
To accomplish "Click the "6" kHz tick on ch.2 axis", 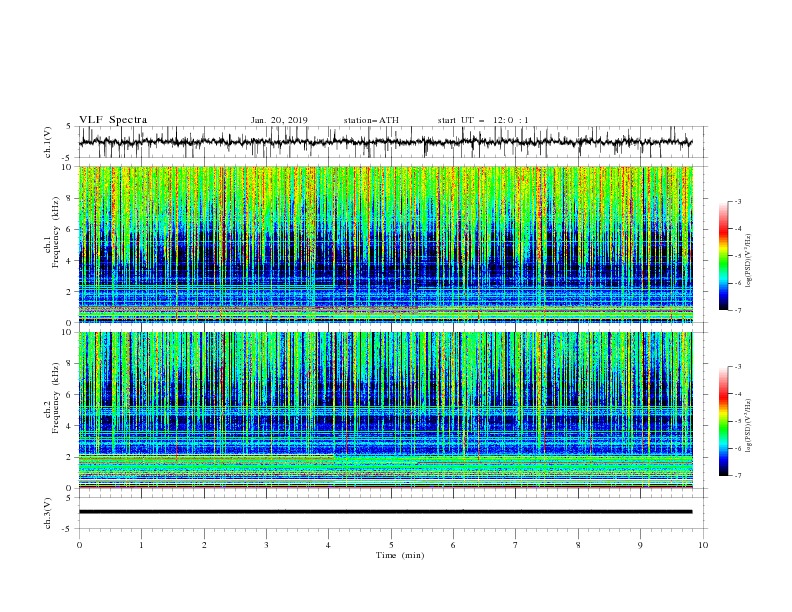I will 71,395.
